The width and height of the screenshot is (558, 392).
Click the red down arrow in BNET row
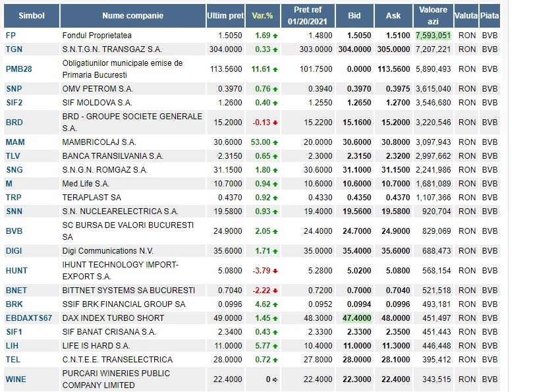(x=275, y=291)
